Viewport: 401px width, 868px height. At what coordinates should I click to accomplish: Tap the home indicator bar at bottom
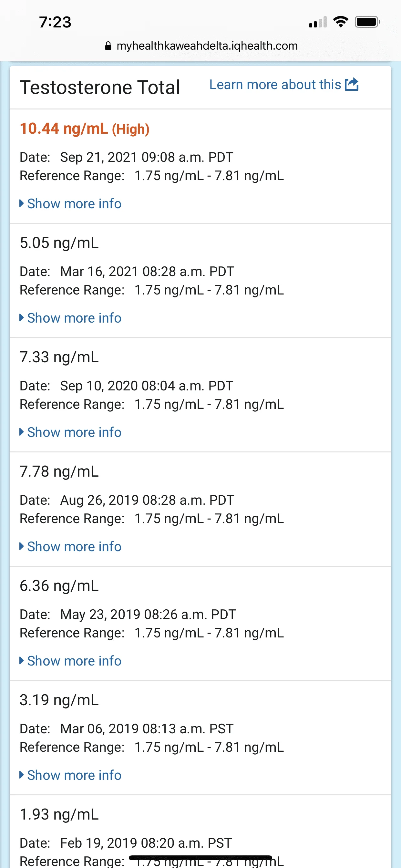[x=200, y=858]
